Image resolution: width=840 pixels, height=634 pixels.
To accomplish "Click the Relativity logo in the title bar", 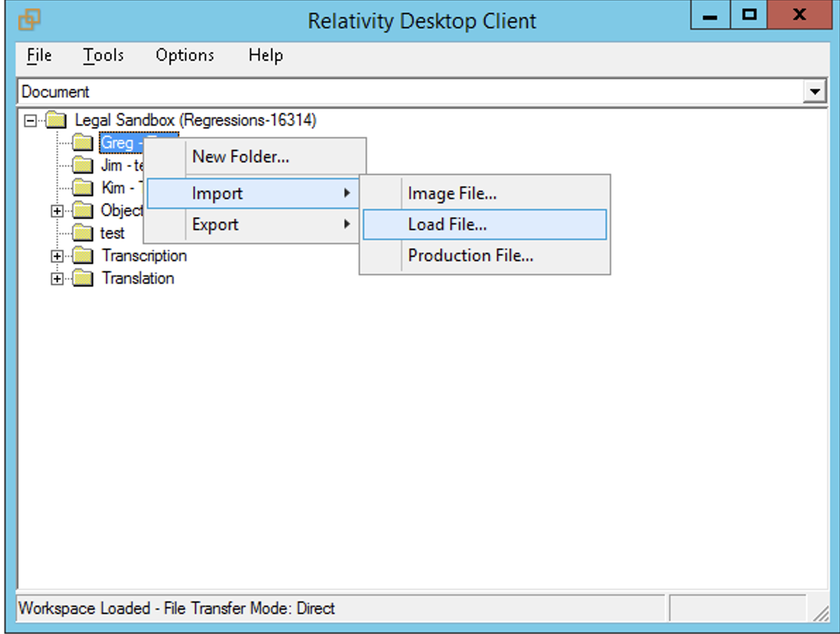I will point(30,20).
